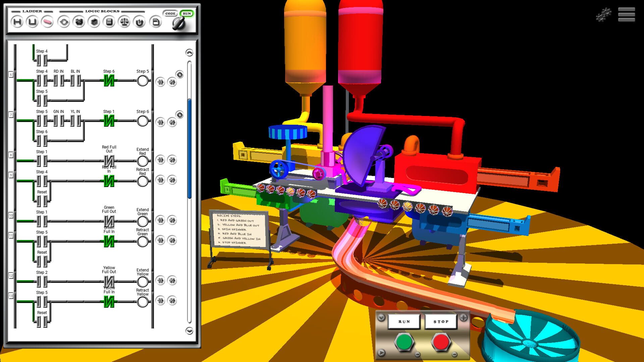Viewport: 644px width, 362px height.
Task: Click the down chevron below the ladder scrollbar
Action: pyautogui.click(x=190, y=330)
